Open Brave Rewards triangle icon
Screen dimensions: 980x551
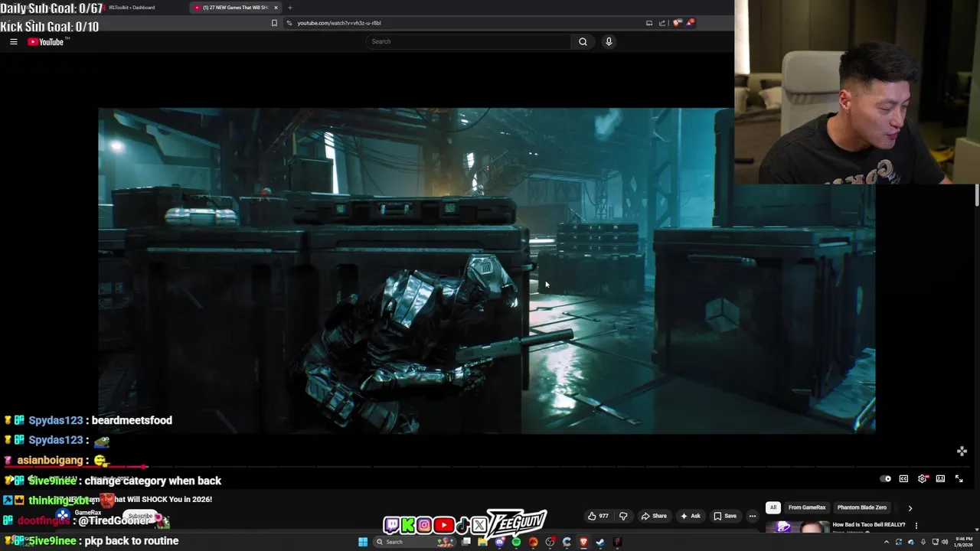point(690,22)
